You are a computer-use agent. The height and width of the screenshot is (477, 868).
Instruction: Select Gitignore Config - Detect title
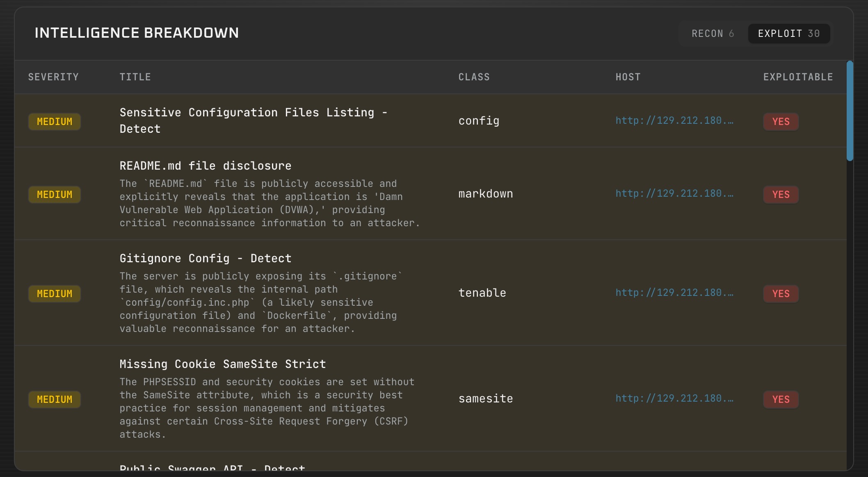tap(205, 259)
